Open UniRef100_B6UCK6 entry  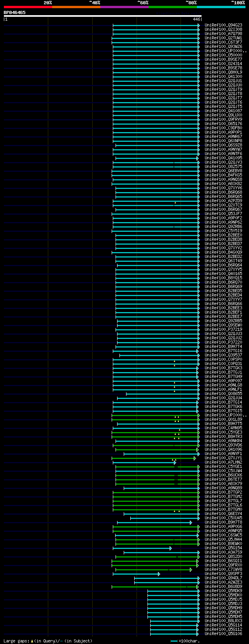point(223,475)
